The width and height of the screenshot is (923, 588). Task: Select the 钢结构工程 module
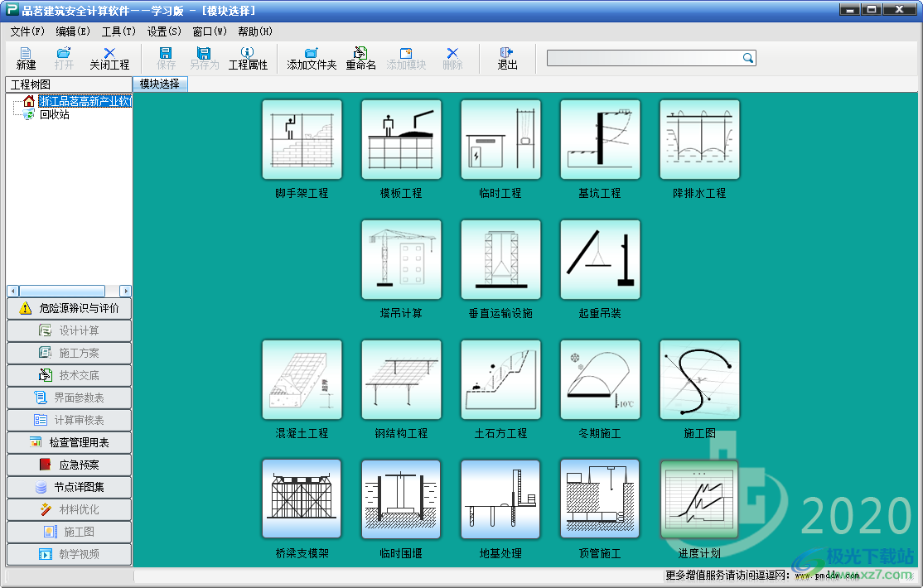401,379
